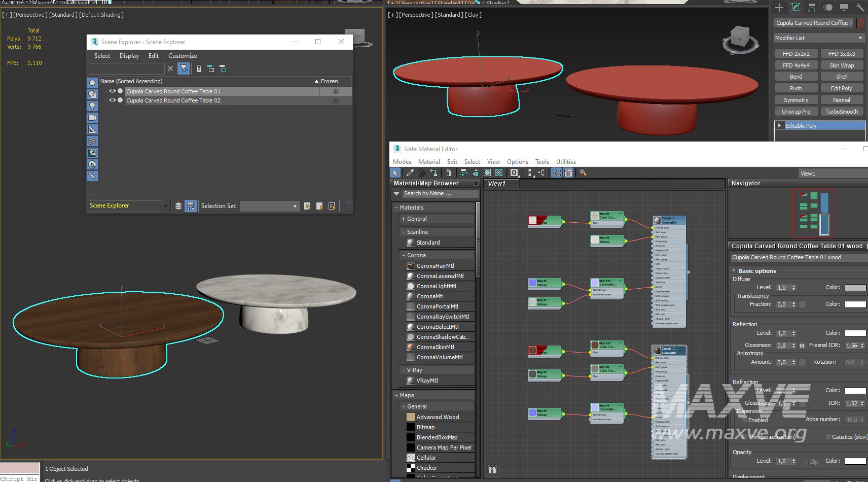Open the Customize menu in Scene Explorer
The image size is (868, 482).
click(182, 56)
